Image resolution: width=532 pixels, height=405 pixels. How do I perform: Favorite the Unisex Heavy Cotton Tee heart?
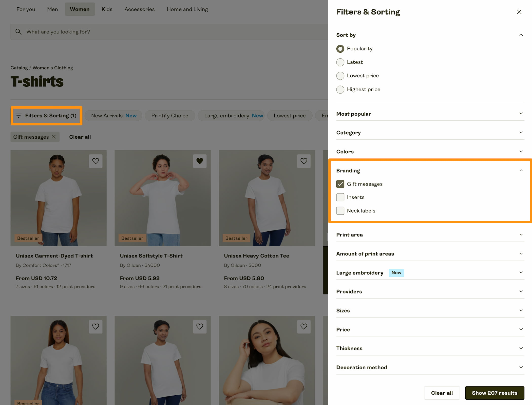tap(304, 161)
